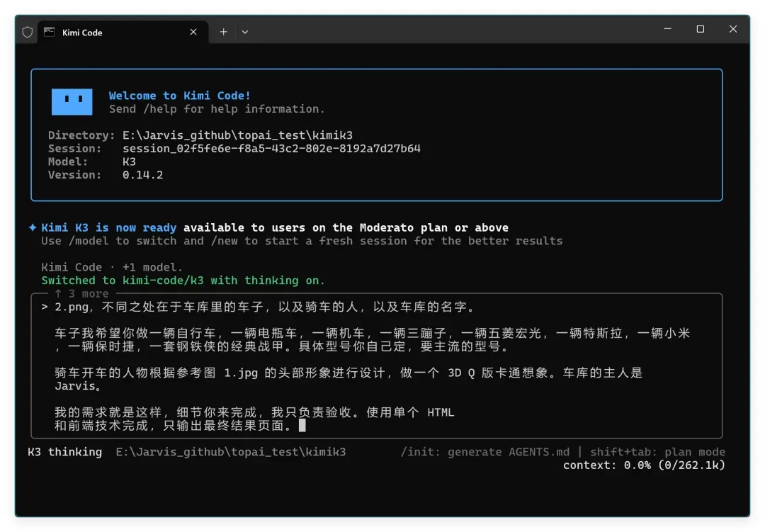Click 'shift+tab: plan mode' hint
765x532 pixels.
(657, 452)
